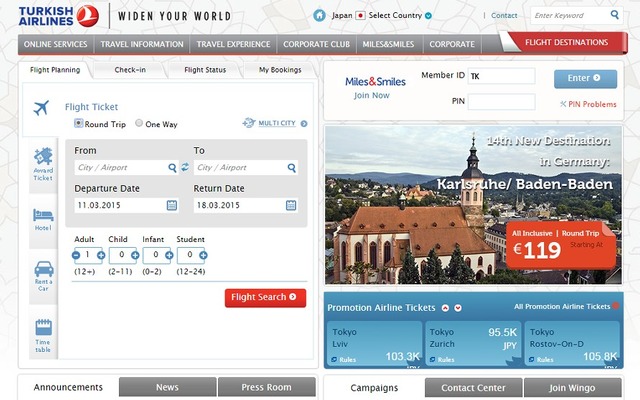Screen dimensions: 640x400
Task: Open the Online Services menu
Action: pyautogui.click(x=56, y=44)
